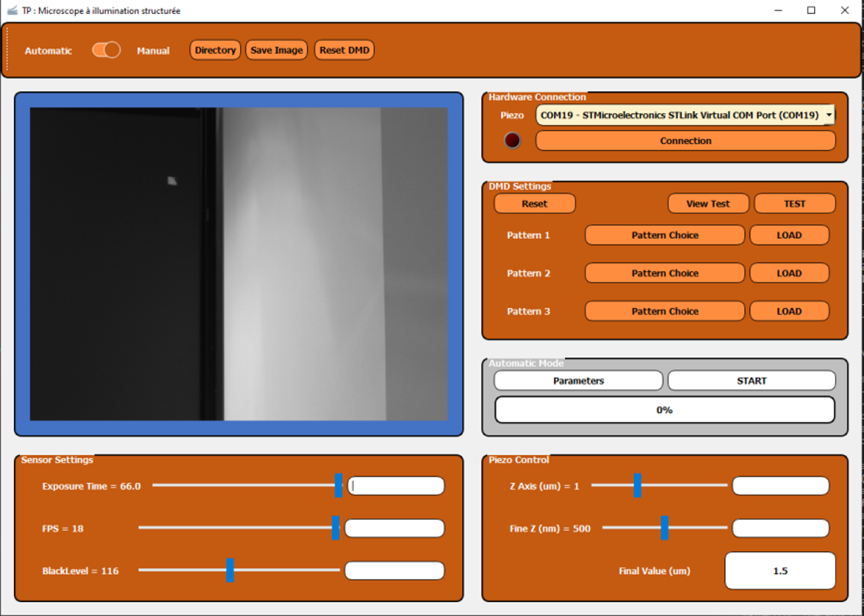Open Pattern Choice for Pattern 1
Viewport: 864px width, 616px height.
(665, 235)
